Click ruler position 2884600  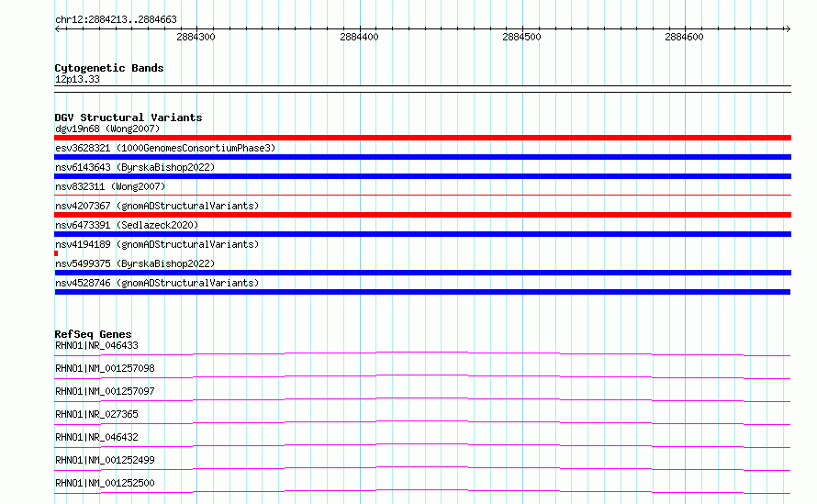pyautogui.click(x=684, y=37)
